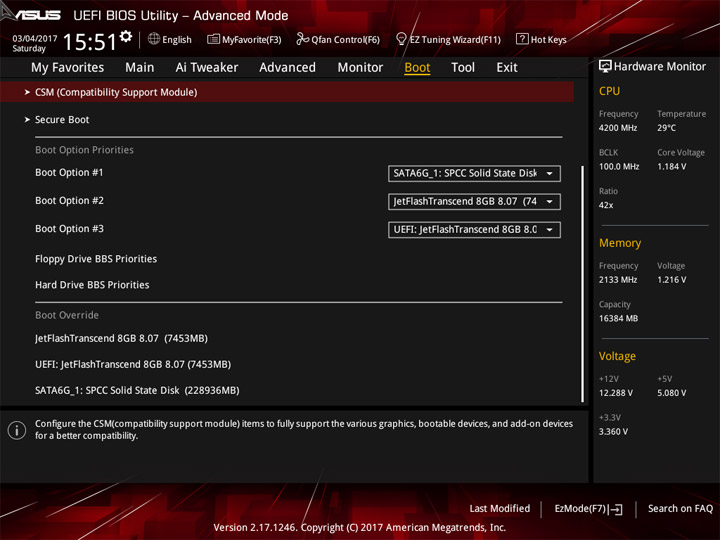Switch to the Monitor tab

pos(360,68)
